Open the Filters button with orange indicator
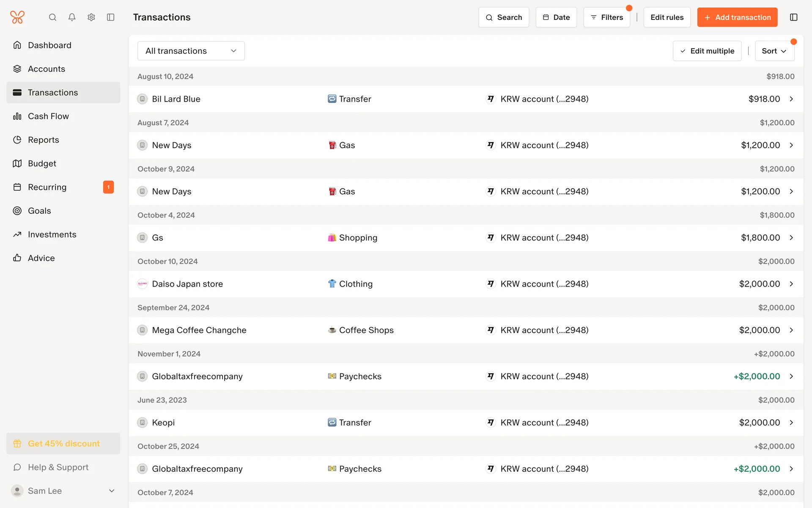812x508 pixels. 606,17
